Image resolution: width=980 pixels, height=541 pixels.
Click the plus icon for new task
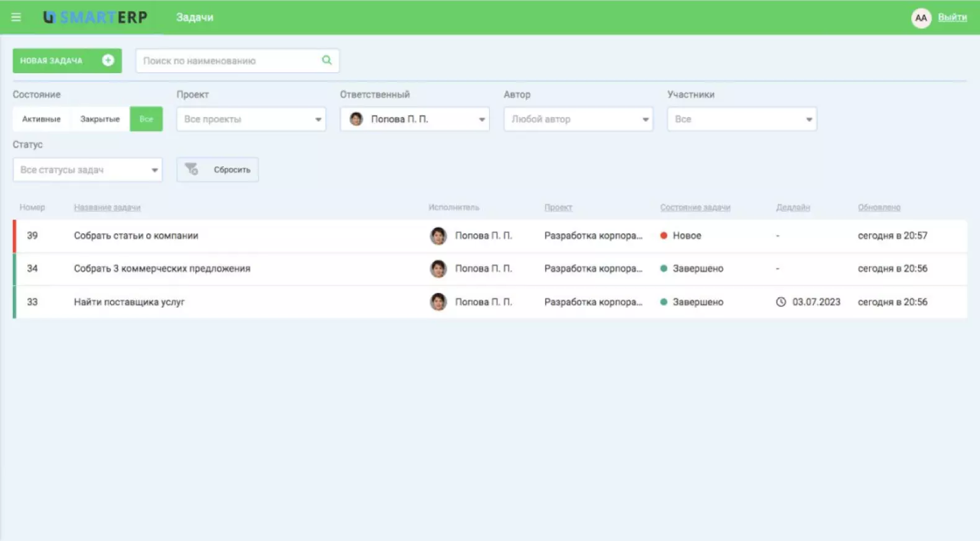108,60
